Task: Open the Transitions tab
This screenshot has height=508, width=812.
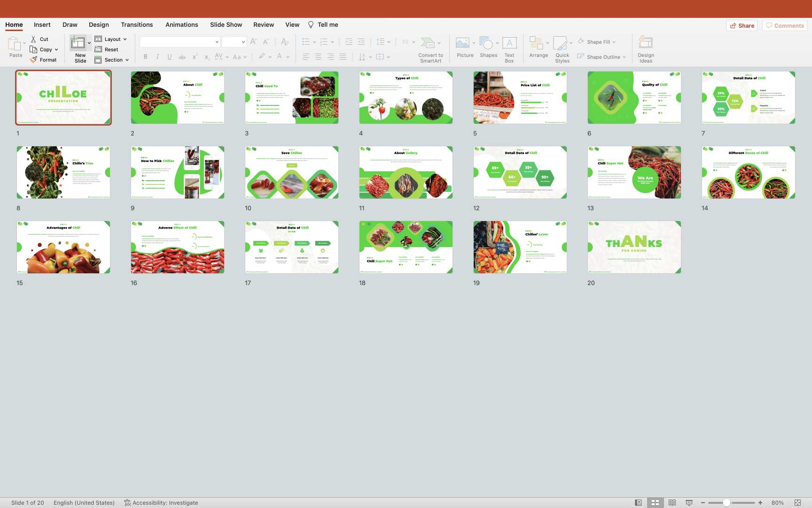Action: click(x=136, y=24)
